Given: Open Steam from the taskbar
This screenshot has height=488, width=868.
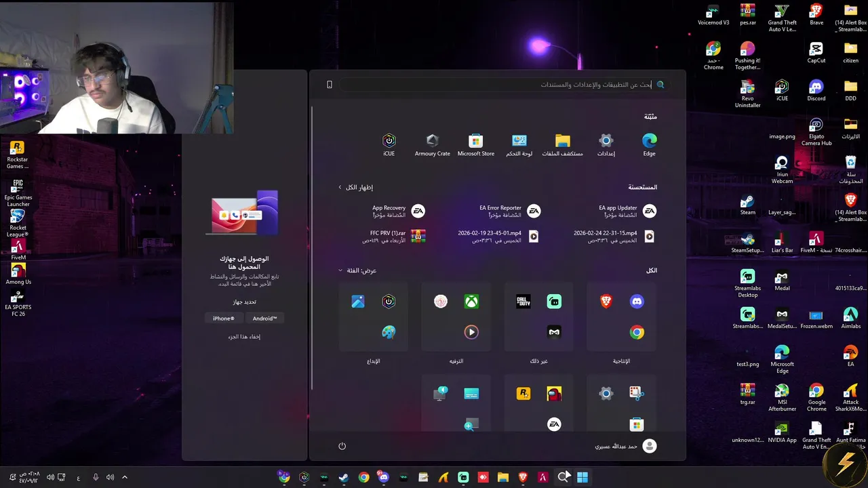Looking at the screenshot, I should 344,477.
